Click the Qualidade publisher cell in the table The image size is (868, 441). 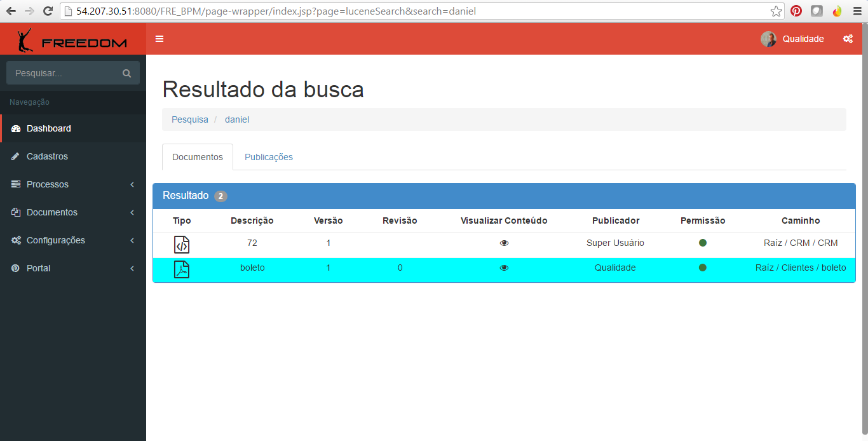point(615,268)
